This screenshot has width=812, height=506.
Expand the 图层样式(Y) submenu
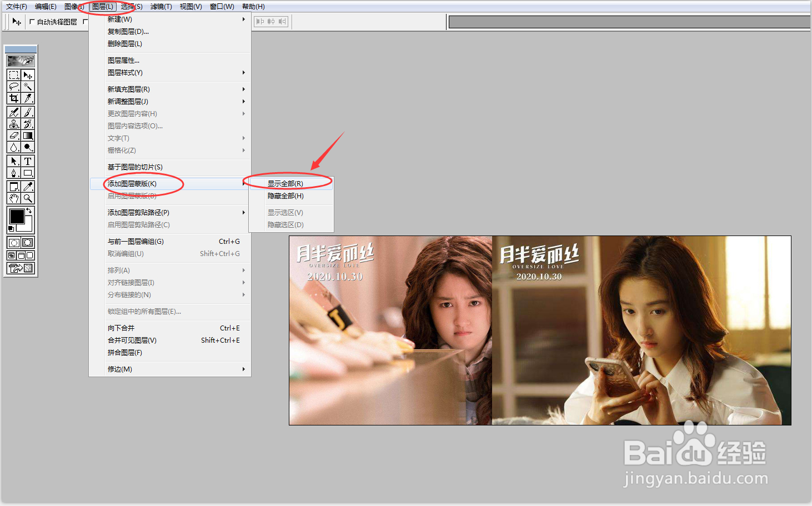[170, 73]
